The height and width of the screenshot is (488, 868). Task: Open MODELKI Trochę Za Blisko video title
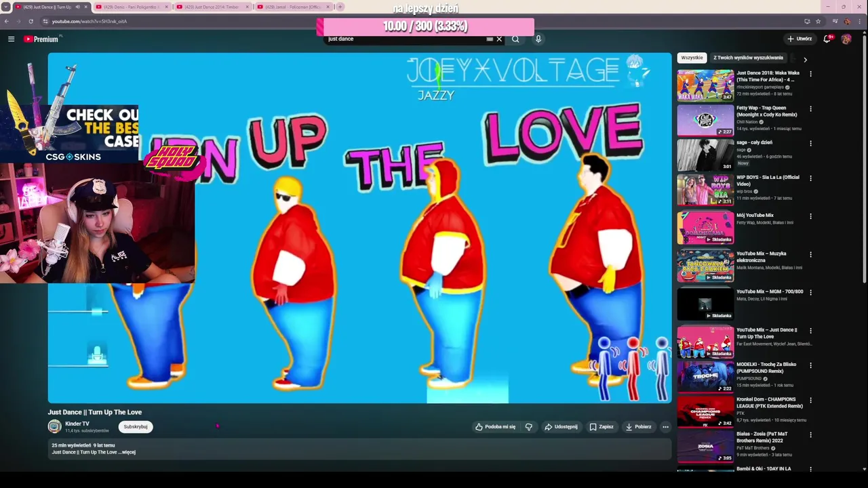[x=766, y=368]
